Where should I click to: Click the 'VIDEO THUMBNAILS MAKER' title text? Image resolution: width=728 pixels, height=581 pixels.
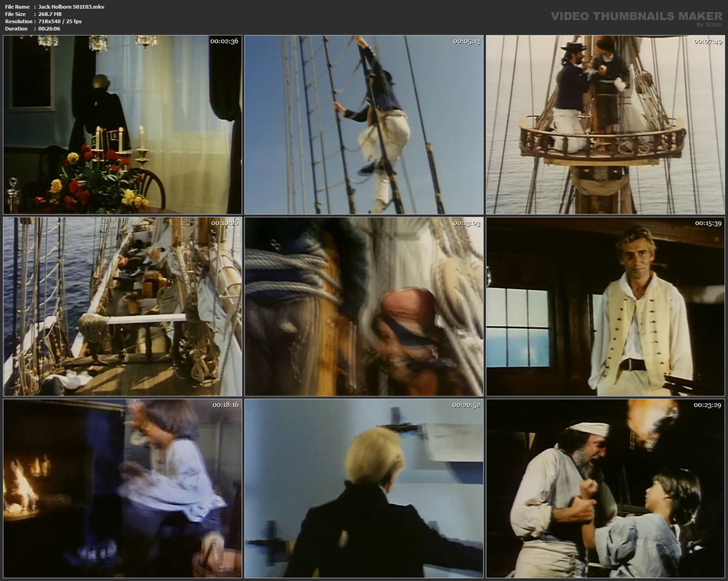(x=636, y=16)
